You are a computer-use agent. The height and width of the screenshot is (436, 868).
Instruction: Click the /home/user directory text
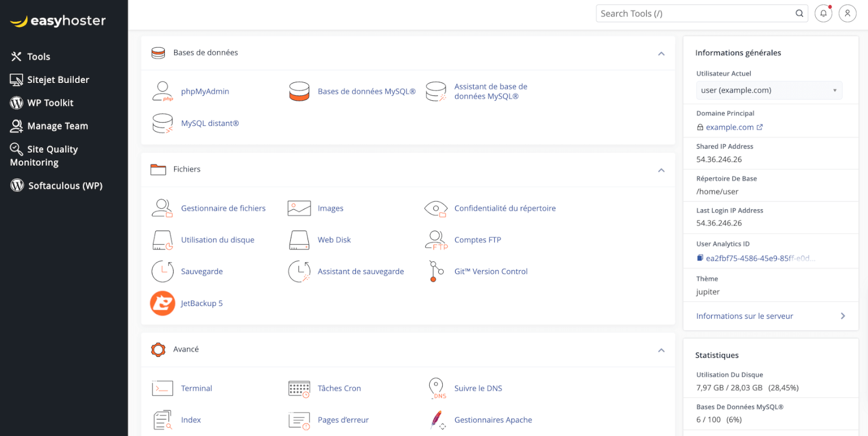click(717, 191)
